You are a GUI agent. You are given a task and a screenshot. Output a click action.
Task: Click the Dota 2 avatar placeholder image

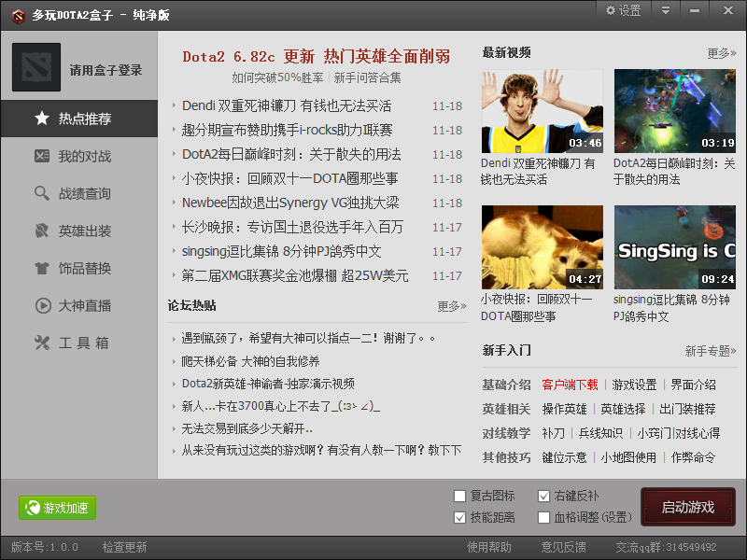click(36, 67)
